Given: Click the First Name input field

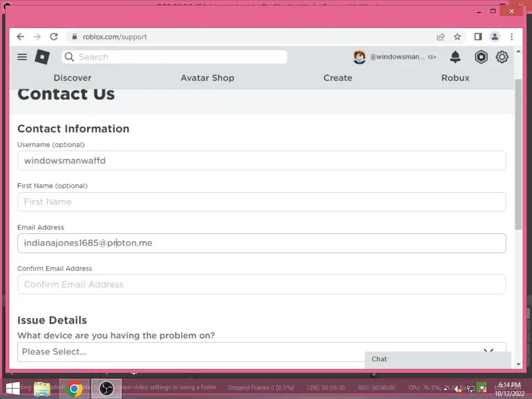Looking at the screenshot, I should coord(262,202).
